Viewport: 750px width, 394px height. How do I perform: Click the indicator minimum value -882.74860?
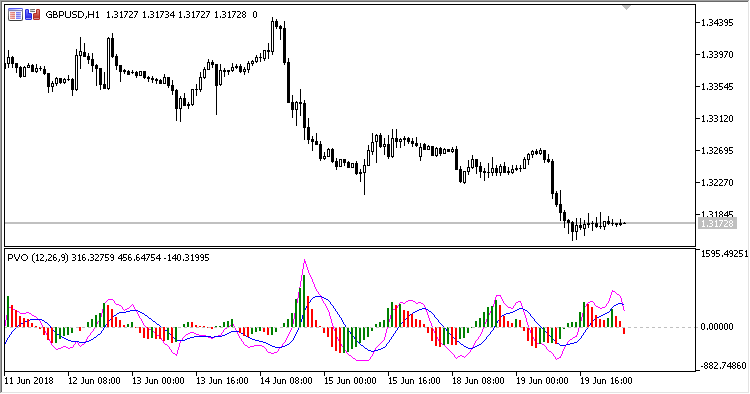click(x=723, y=366)
